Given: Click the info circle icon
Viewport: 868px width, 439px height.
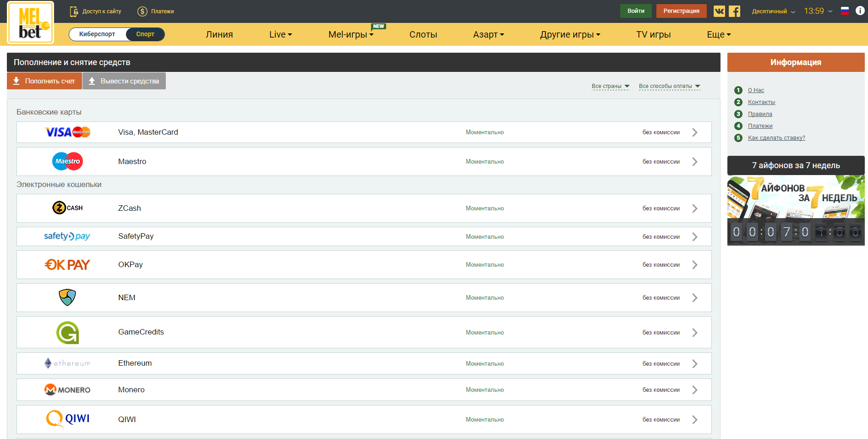Looking at the screenshot, I should pyautogui.click(x=860, y=11).
